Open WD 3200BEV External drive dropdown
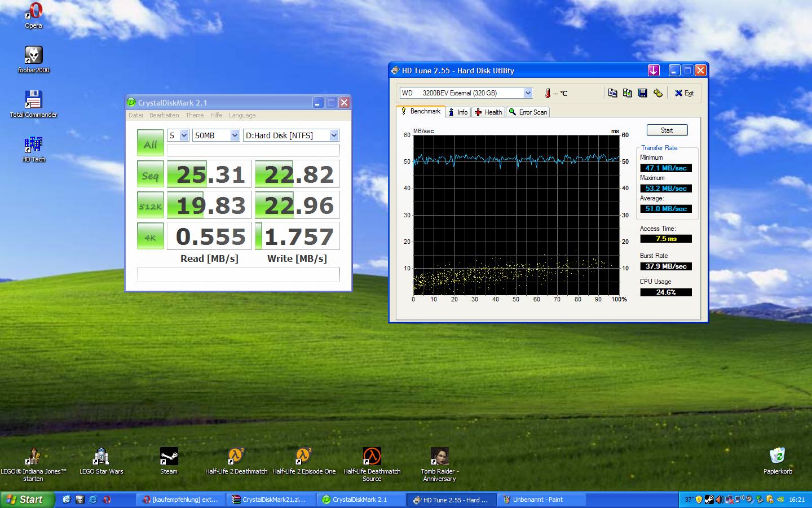812x508 pixels. pos(528,93)
